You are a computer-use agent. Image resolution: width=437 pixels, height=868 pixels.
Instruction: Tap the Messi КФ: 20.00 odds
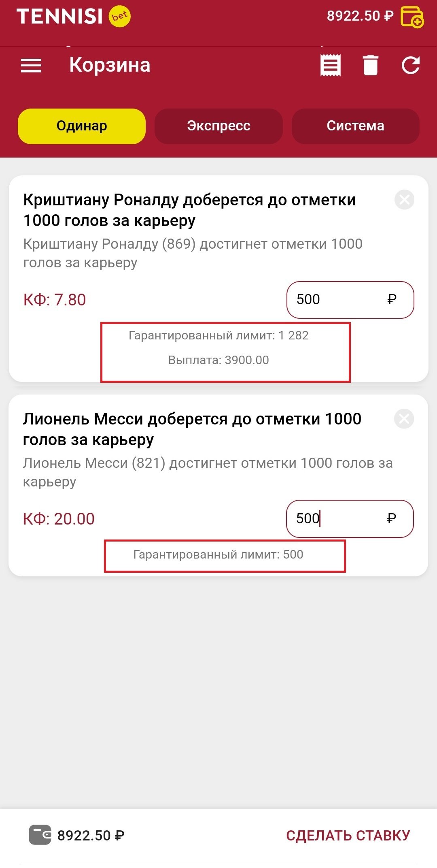pyautogui.click(x=59, y=519)
